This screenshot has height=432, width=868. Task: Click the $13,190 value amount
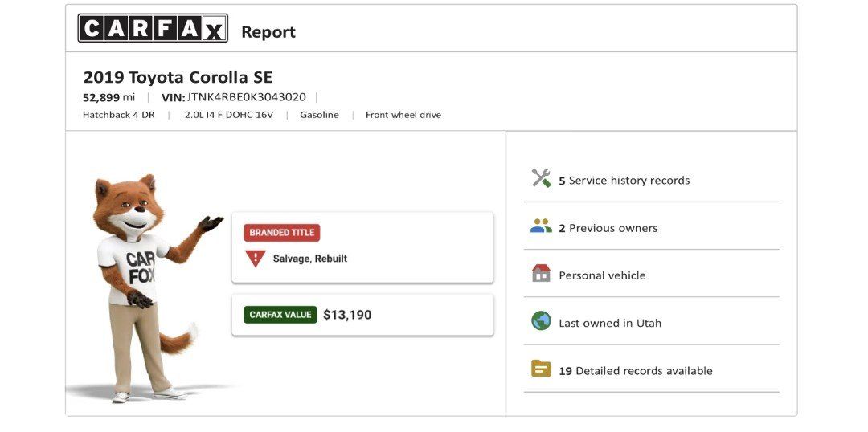click(x=347, y=315)
